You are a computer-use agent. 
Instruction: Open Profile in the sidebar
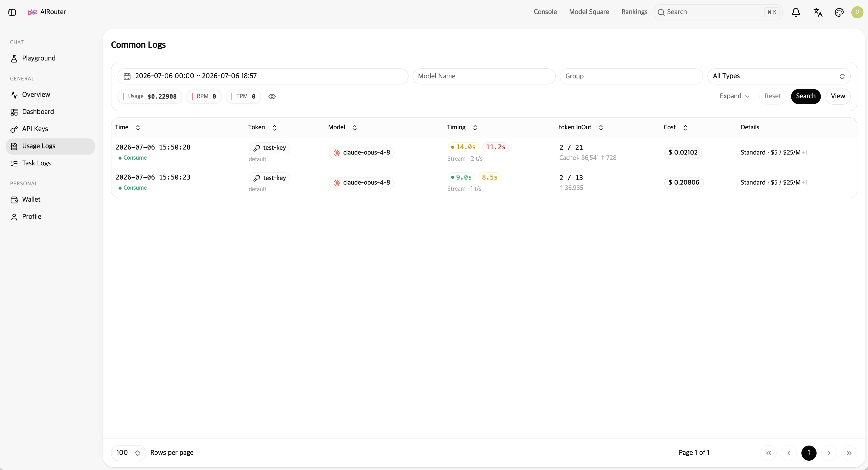pyautogui.click(x=50, y=217)
